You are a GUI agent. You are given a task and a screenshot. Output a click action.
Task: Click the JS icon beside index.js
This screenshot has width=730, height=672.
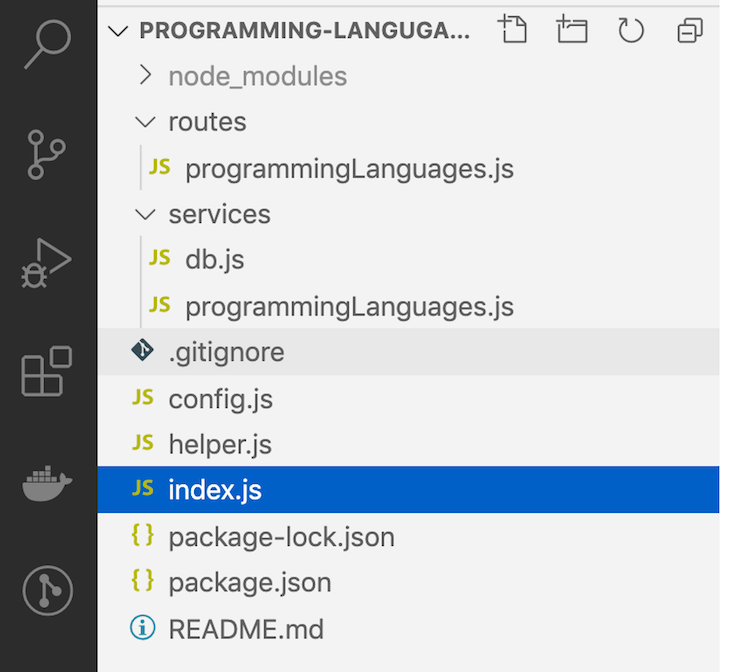(142, 488)
